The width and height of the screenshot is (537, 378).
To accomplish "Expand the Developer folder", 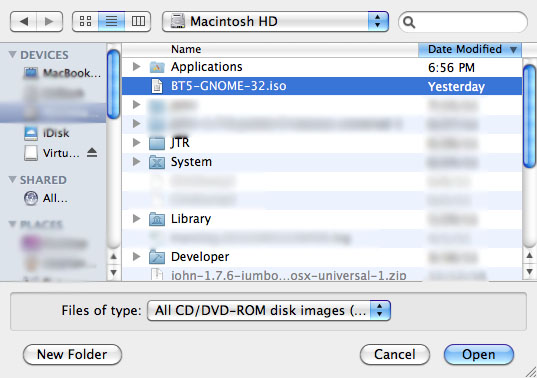I will [136, 256].
